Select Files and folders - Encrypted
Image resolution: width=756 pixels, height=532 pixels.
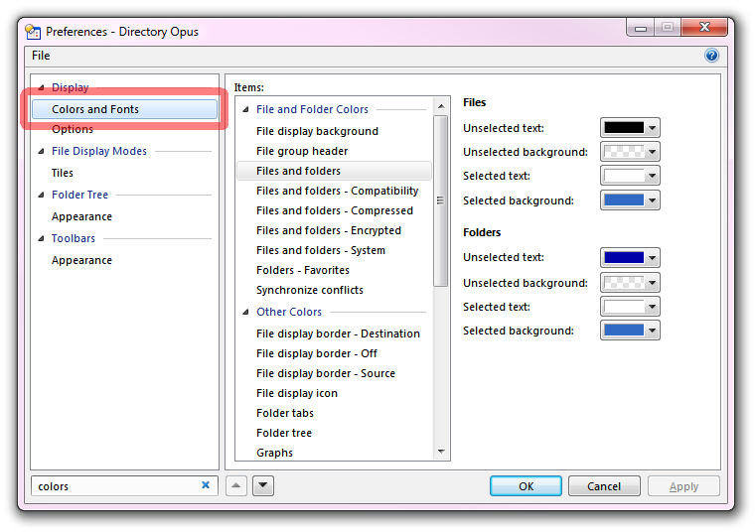pos(329,231)
